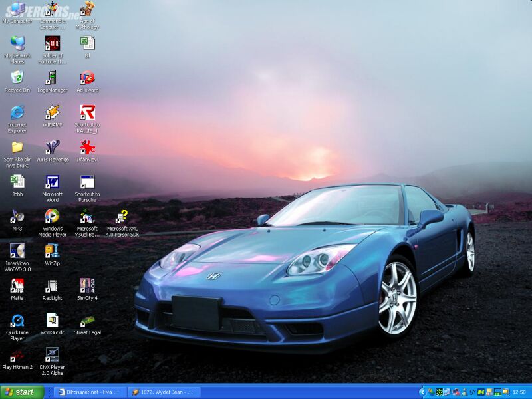Launch Internet Explorer from the desktop
The width and height of the screenshot is (532, 399).
click(x=17, y=112)
